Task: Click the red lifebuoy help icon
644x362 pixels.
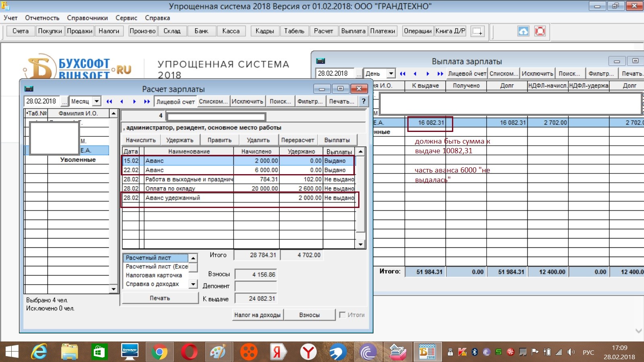Action: (x=540, y=31)
